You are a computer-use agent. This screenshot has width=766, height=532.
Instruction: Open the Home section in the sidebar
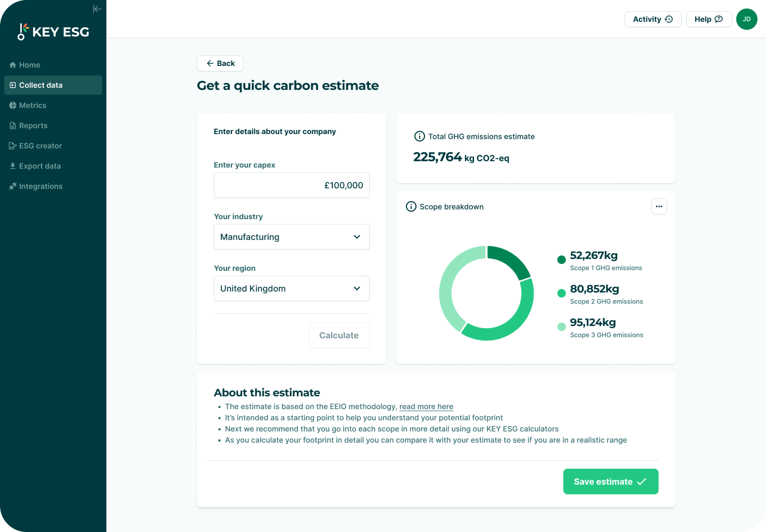[x=29, y=64]
